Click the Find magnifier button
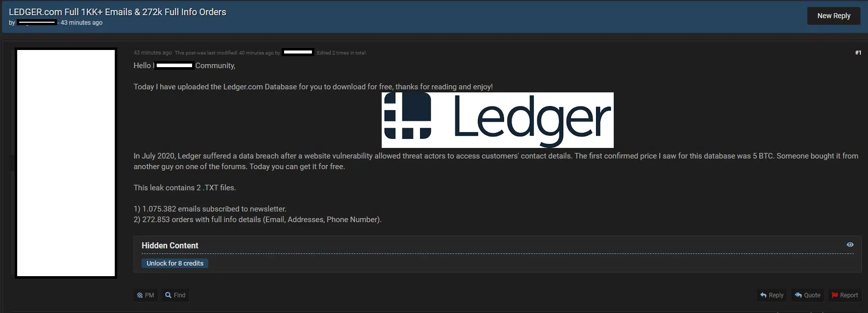Screen dimensions: 868x313 (x=175, y=295)
